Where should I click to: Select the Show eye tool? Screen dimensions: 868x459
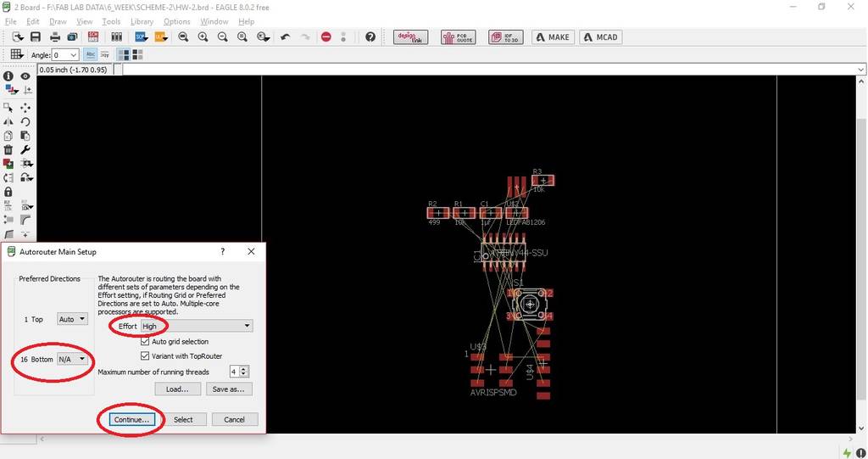coord(25,76)
